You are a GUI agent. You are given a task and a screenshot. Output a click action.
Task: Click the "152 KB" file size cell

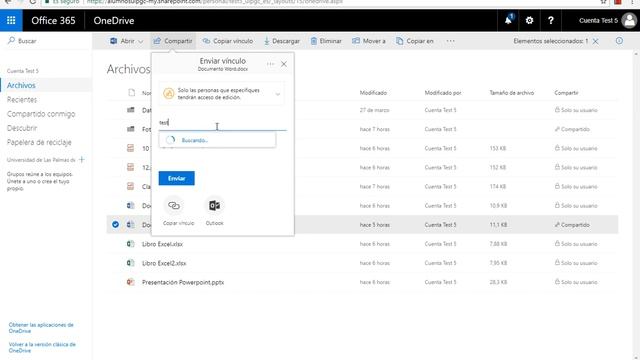point(498,167)
